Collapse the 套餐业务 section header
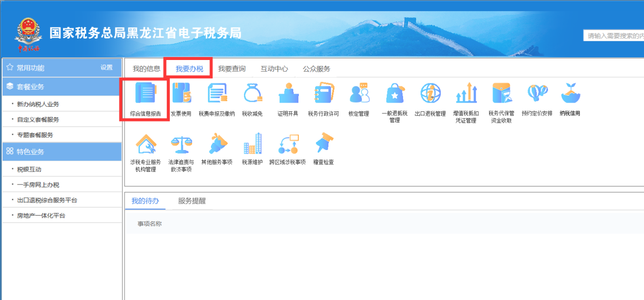The width and height of the screenshot is (644, 300). 62,86
